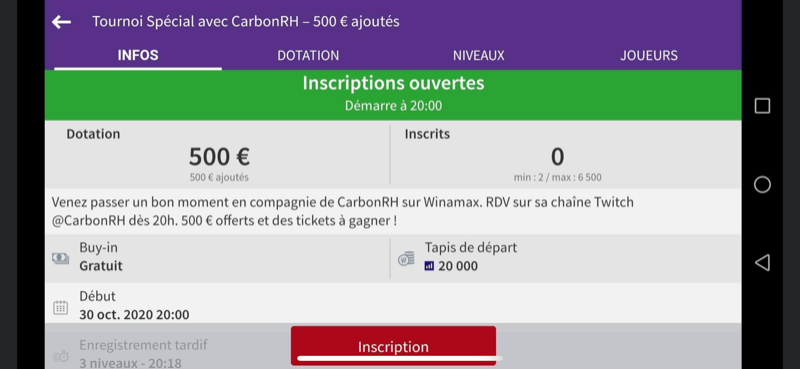Screen dimensions: 800x369
Task: Click the Début date 30 oct. 2020 20:00
Action: [x=134, y=314]
